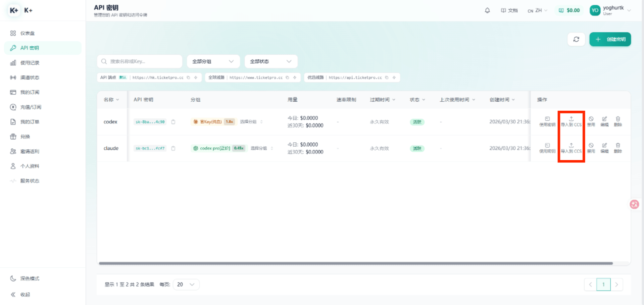The width and height of the screenshot is (644, 305).
Task: Disable (禁用) the codex key
Action: [x=591, y=121]
